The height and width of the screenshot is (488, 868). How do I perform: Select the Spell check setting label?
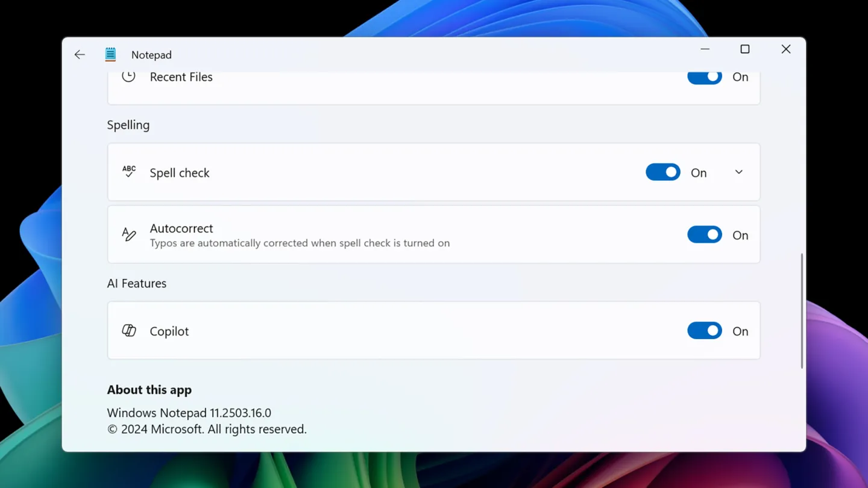tap(180, 173)
